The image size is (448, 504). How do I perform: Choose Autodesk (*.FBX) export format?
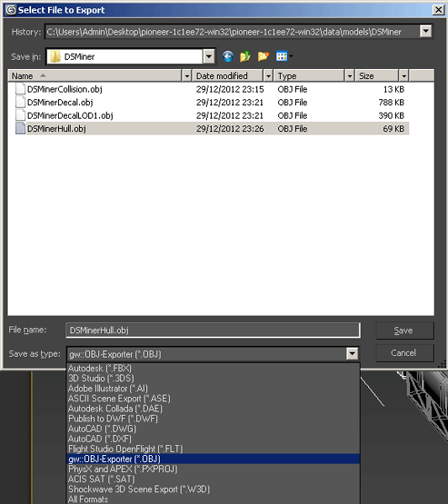[100, 368]
